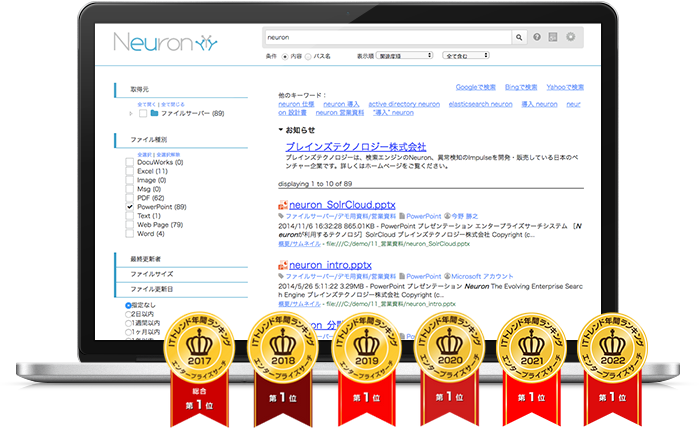Click the user icon before Microsoft アカウント
This screenshot has height=430, width=700.
coord(447,276)
